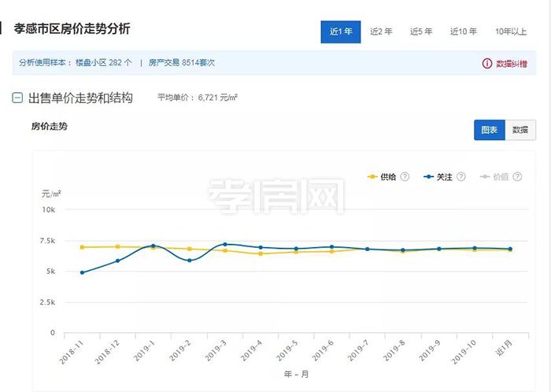Switch to 数据 table view
This screenshot has width=551, height=392.
pyautogui.click(x=520, y=130)
